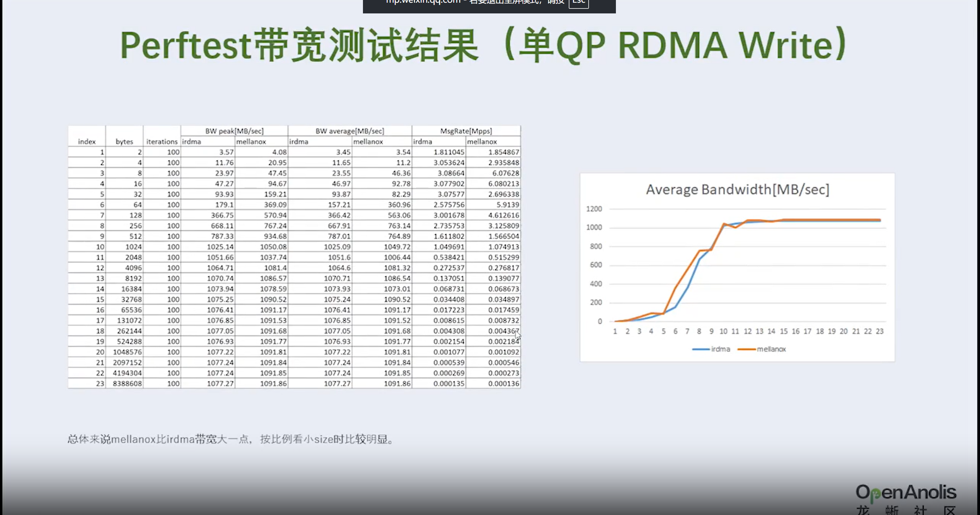
Task: Select the BW peak[MB/sec] header cell
Action: (234, 131)
